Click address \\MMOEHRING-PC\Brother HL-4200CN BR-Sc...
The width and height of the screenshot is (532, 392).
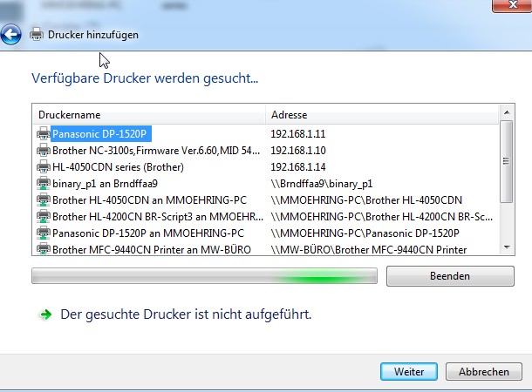pos(382,217)
